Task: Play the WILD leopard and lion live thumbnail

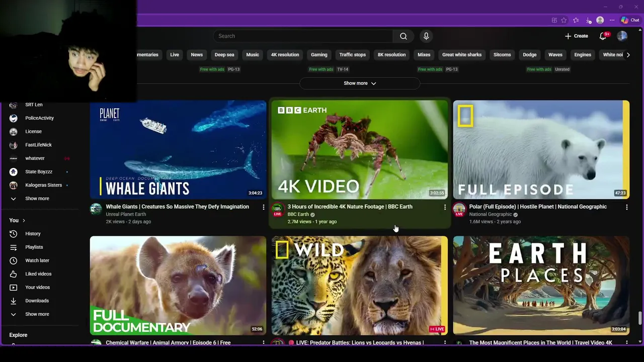Action: pos(360,285)
